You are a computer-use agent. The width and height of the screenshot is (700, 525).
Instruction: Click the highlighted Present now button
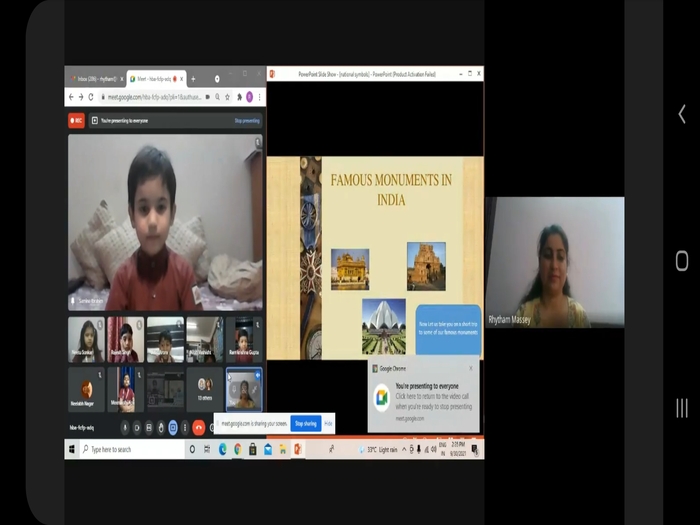pos(173,428)
